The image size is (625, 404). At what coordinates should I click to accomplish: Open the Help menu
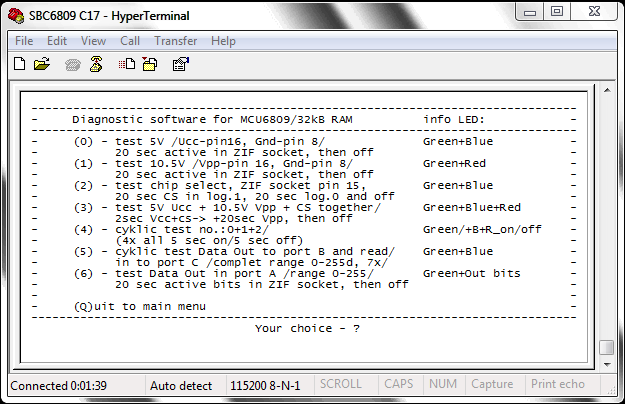[x=223, y=41]
